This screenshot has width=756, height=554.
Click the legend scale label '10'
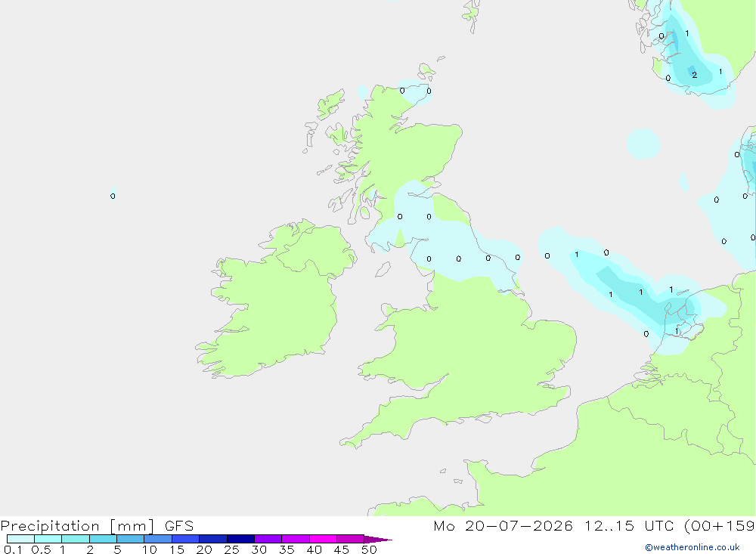[150, 549]
